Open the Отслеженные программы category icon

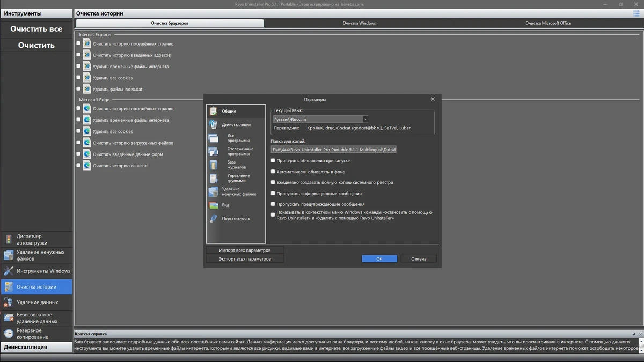[214, 151]
